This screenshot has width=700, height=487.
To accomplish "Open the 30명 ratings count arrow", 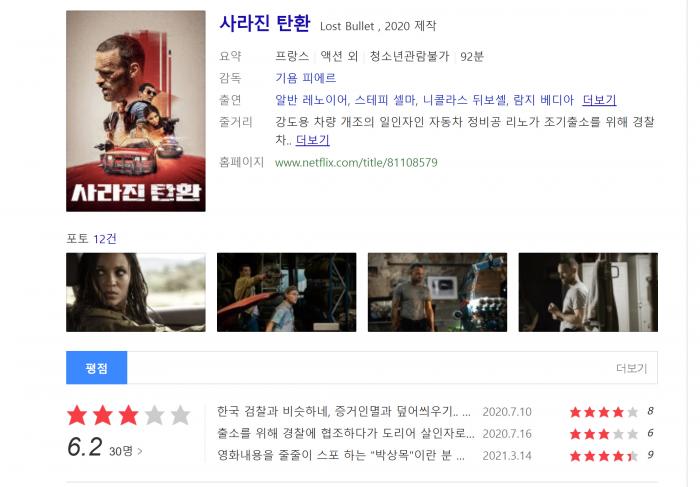I will coord(125,451).
